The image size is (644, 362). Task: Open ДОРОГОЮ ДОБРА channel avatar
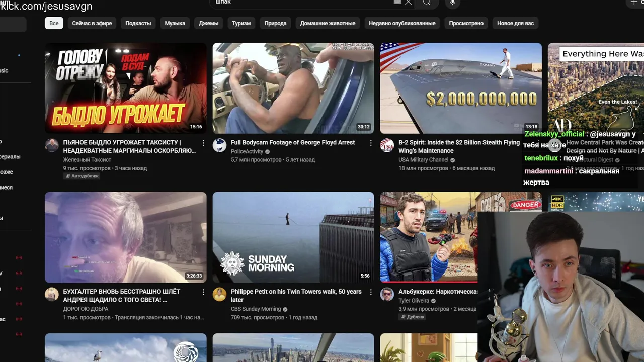(x=52, y=294)
